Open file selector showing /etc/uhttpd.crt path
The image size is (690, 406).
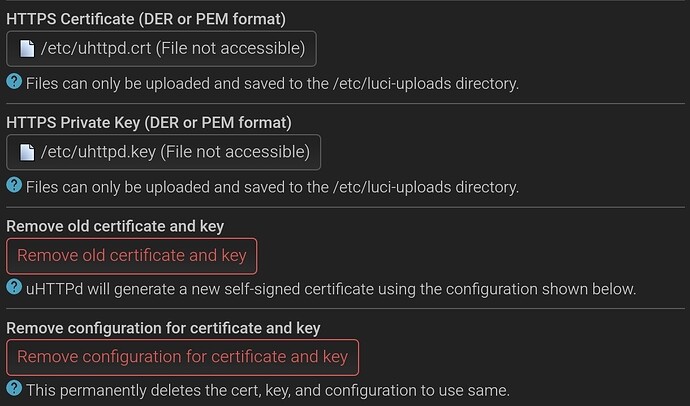[x=161, y=49]
